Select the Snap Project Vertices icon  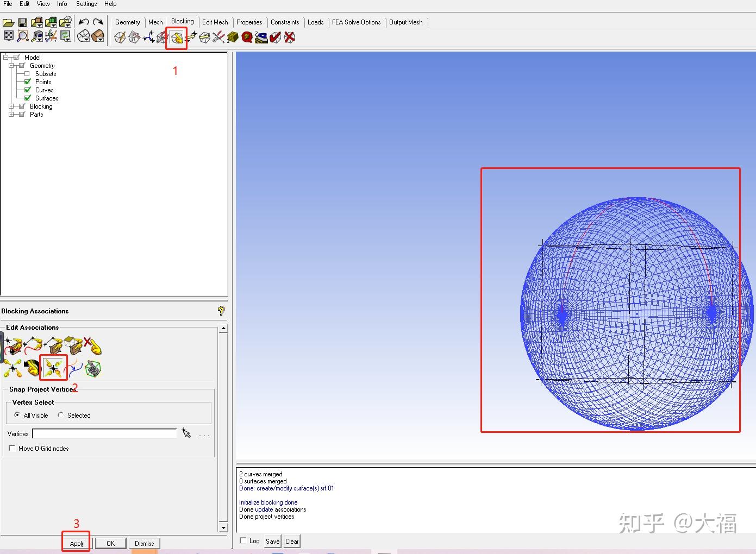(53, 368)
